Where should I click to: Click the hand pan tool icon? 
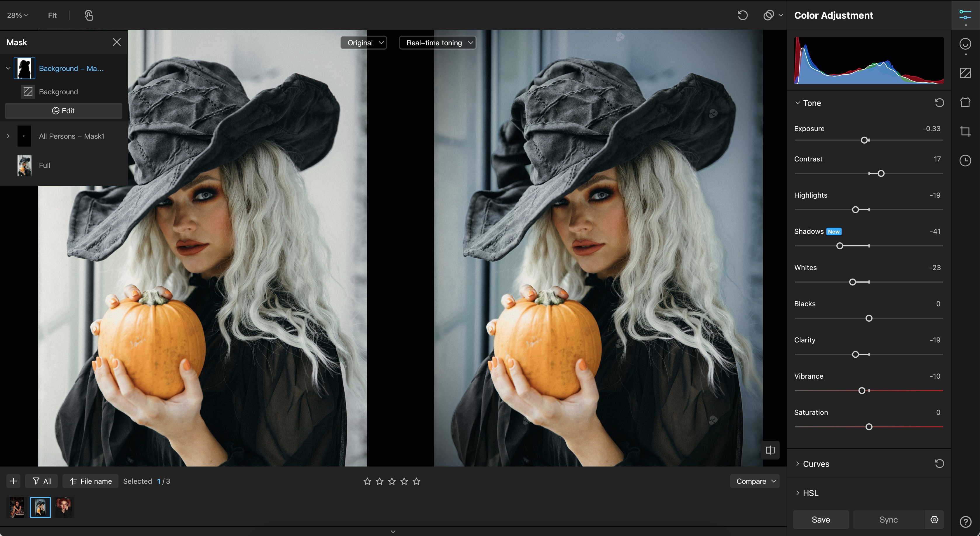(x=89, y=15)
